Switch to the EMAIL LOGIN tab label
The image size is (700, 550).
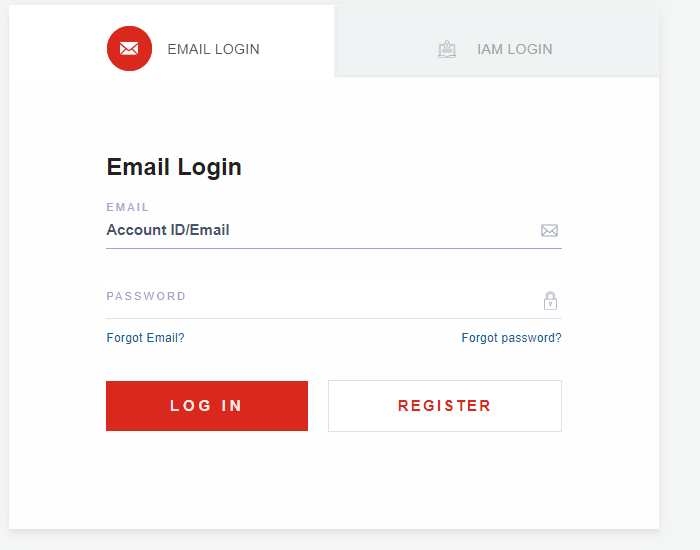click(x=213, y=49)
